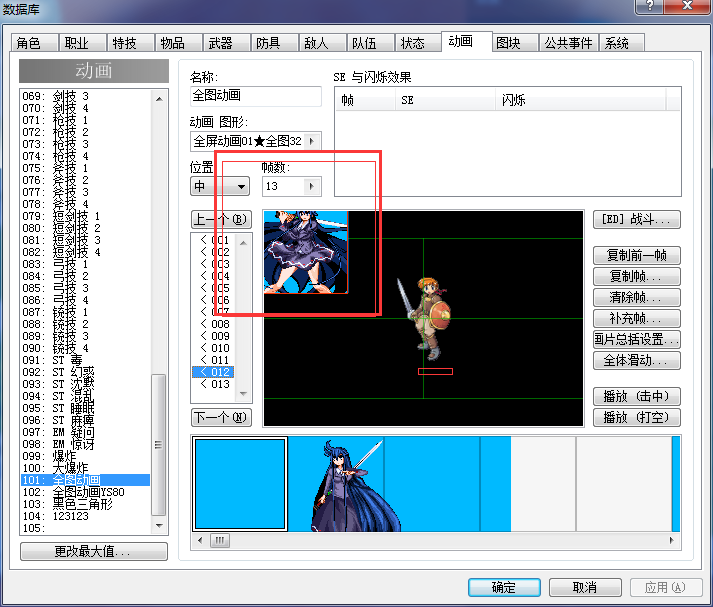The width and height of the screenshot is (713, 607).
Task: Open the 动画图形 picker arrow
Action: click(311, 141)
